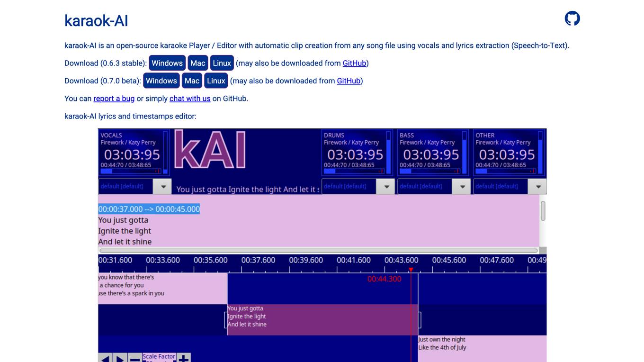Open the GitHub repository icon

tap(572, 18)
